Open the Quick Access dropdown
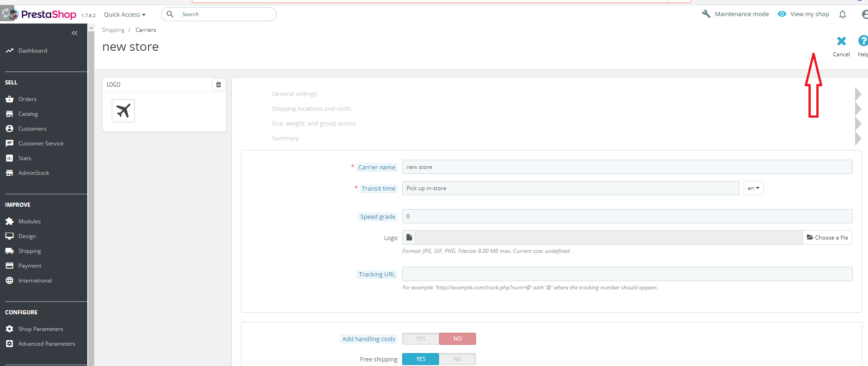Viewport: 868px width, 366px height. 125,14
